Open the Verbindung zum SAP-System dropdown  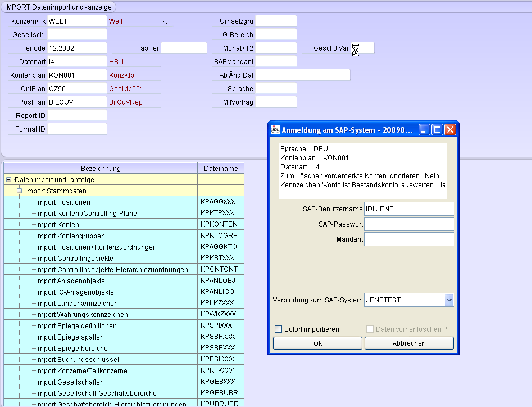click(449, 300)
